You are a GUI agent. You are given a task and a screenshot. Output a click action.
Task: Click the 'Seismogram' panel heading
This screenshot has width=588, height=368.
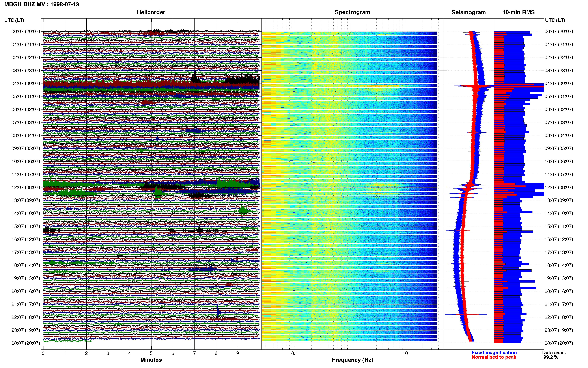(x=468, y=12)
